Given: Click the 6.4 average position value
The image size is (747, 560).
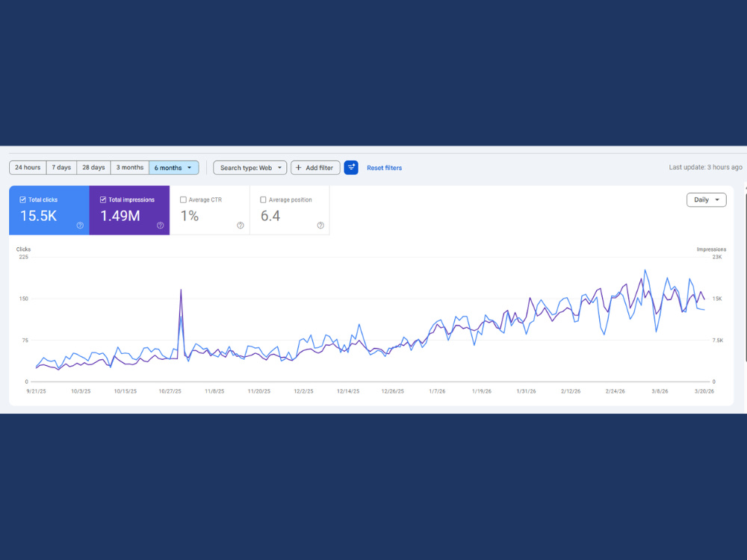Looking at the screenshot, I should [x=270, y=216].
